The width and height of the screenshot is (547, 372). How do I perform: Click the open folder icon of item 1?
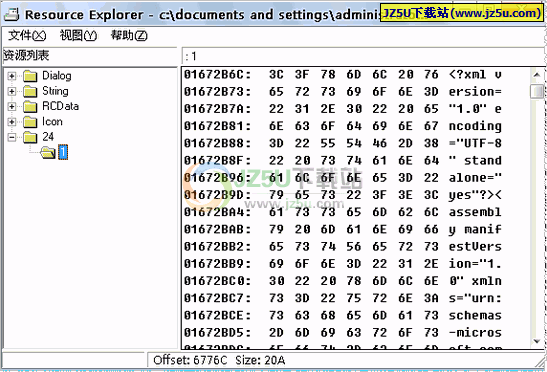pos(48,152)
